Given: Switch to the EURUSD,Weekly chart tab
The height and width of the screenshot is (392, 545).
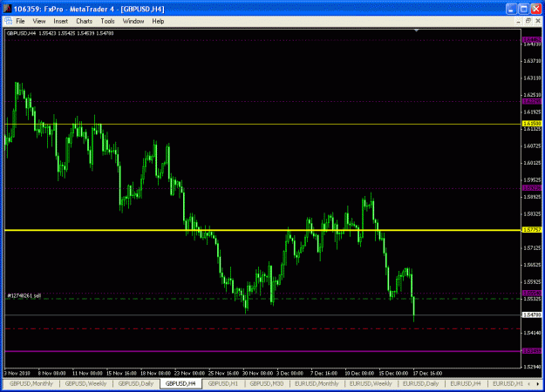Looking at the screenshot, I should [371, 383].
